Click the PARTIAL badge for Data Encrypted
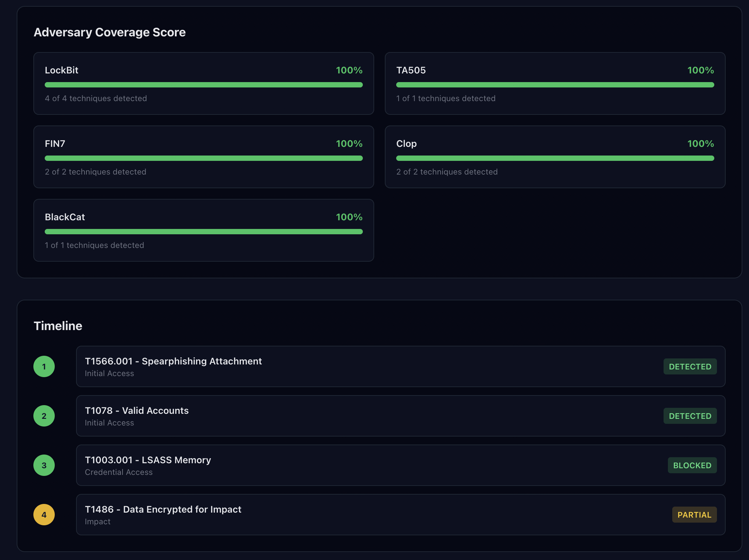 tap(694, 515)
